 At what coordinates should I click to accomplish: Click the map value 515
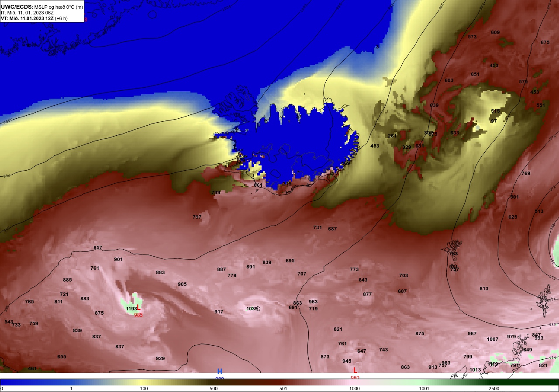[x=495, y=111]
